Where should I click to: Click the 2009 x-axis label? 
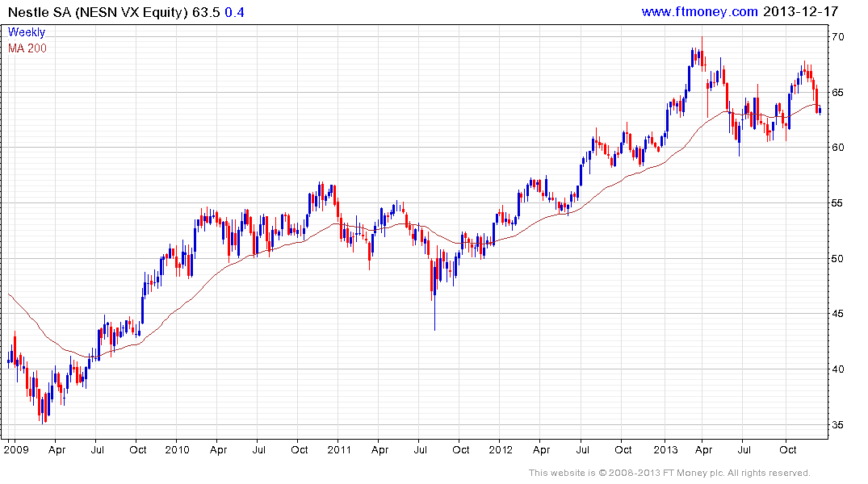point(16,449)
